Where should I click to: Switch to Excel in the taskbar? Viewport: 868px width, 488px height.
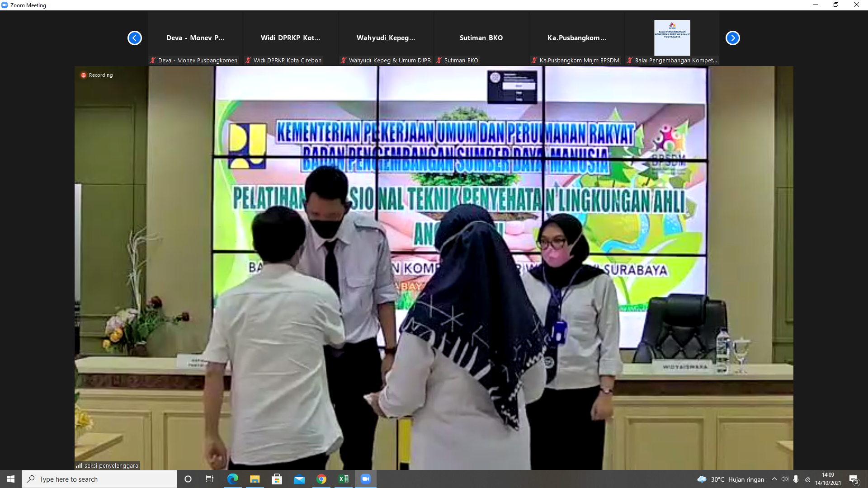pos(344,479)
